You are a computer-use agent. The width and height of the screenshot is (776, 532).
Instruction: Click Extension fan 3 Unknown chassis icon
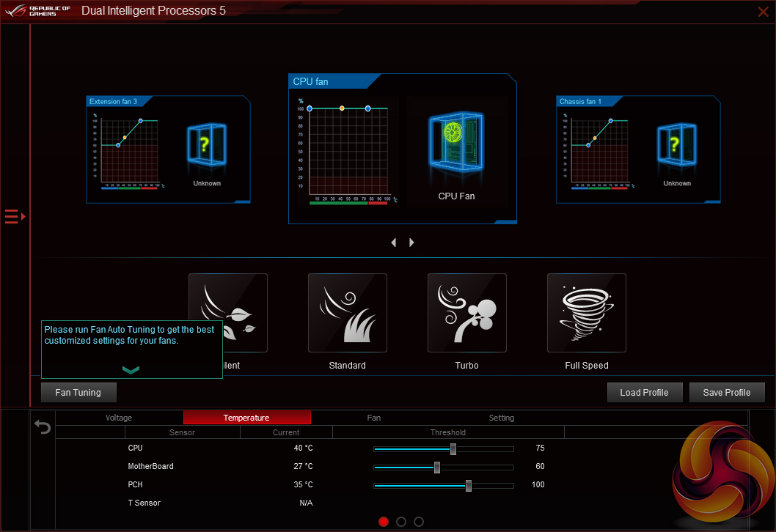(x=206, y=145)
